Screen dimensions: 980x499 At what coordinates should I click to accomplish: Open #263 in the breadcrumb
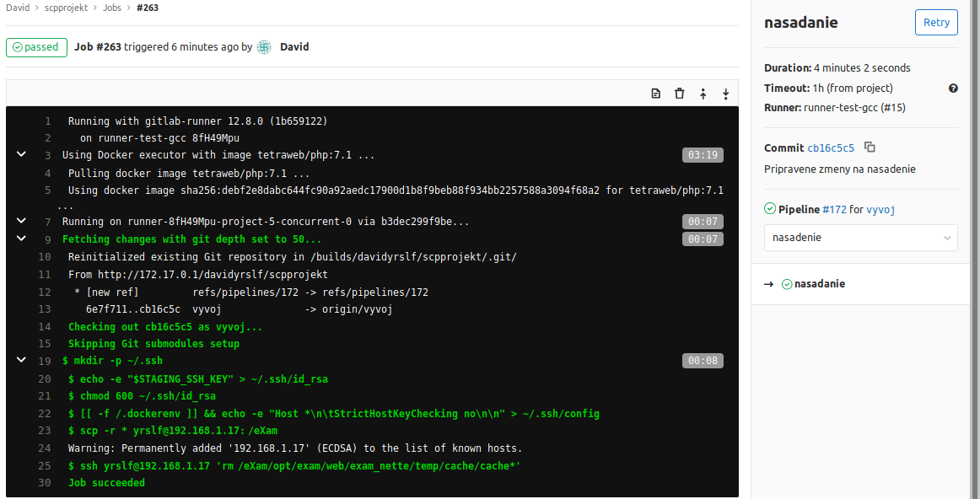coord(148,8)
